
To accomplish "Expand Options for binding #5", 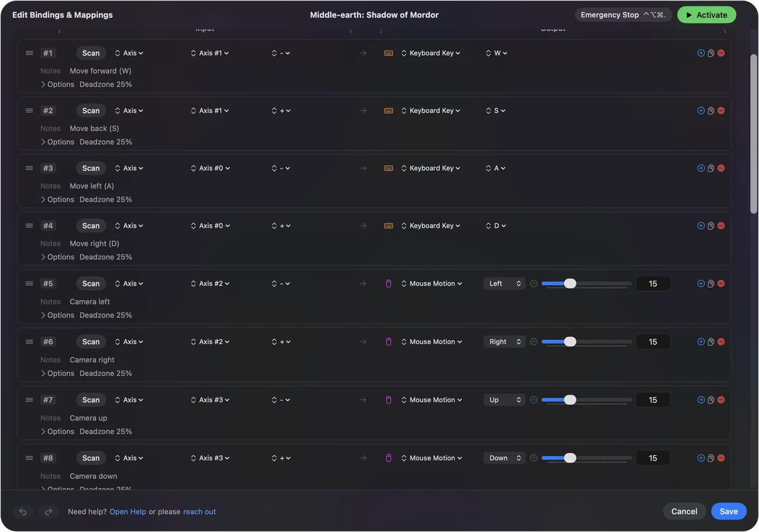I will coord(57,315).
